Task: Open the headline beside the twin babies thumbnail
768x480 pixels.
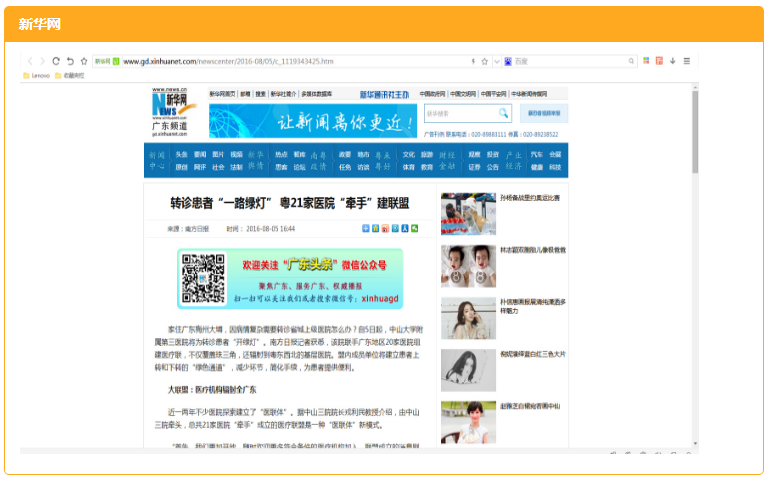Action: (533, 250)
